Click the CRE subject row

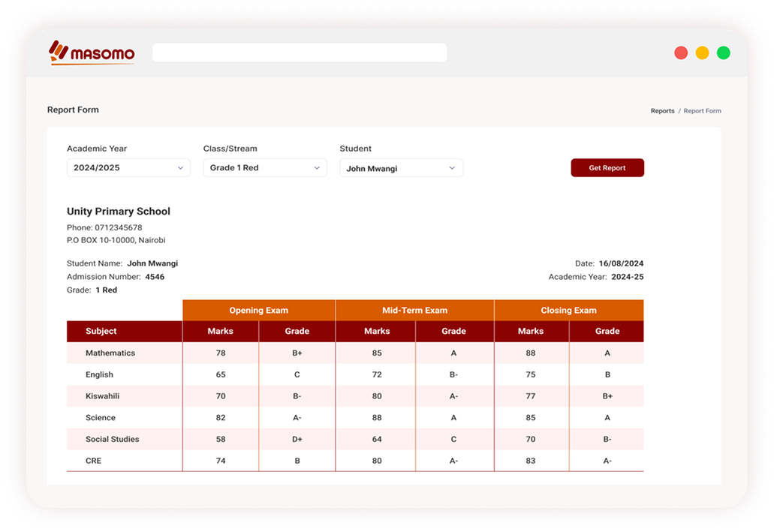(94, 461)
